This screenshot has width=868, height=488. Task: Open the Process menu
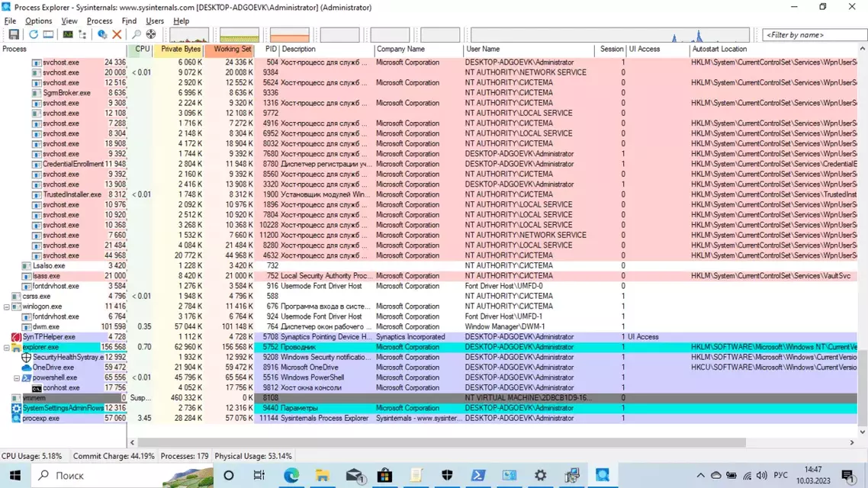point(100,21)
